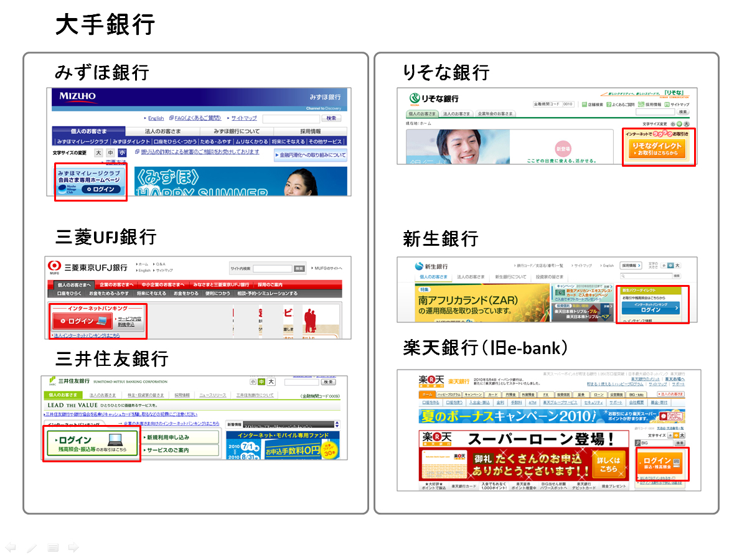This screenshot has width=747, height=560.
Task: Click Mizuho サイトマップ link
Action: tap(244, 118)
